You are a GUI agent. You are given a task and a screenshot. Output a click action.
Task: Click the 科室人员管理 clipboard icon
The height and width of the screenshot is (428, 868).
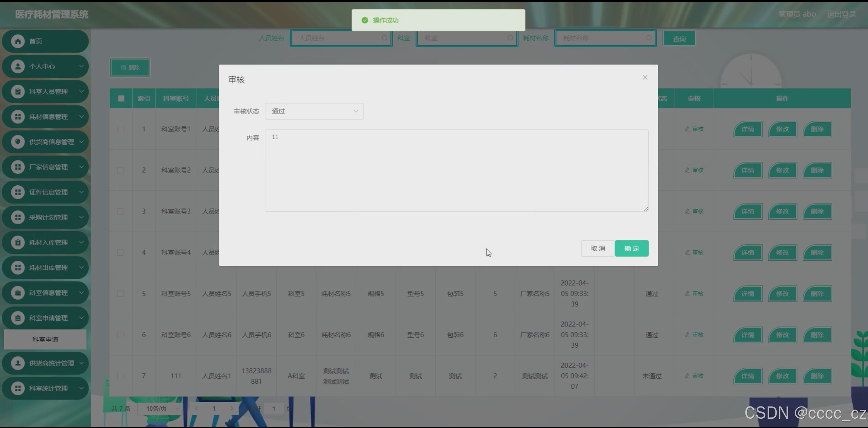[x=18, y=92]
